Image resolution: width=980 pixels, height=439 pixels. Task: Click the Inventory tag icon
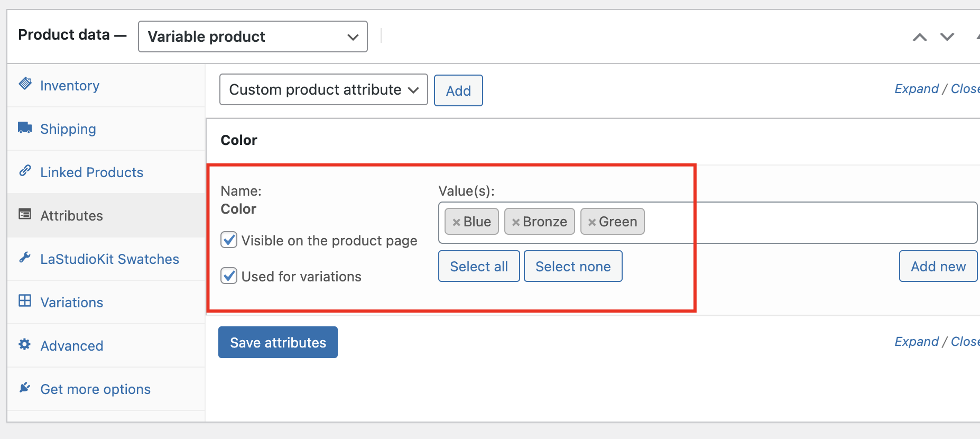point(25,84)
